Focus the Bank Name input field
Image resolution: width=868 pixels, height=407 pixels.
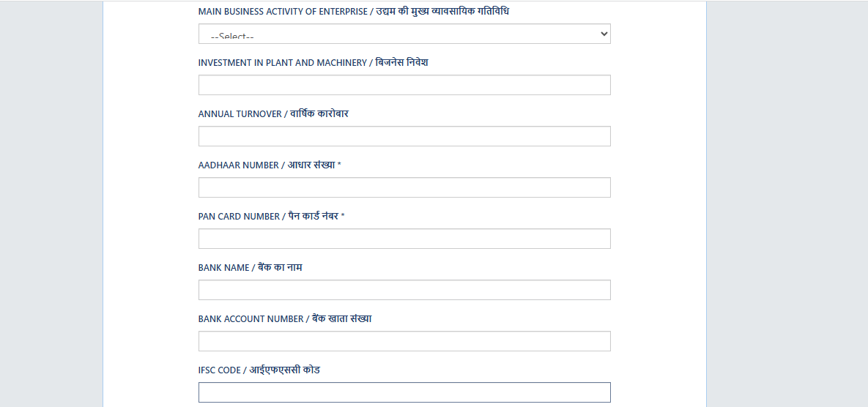[404, 290]
